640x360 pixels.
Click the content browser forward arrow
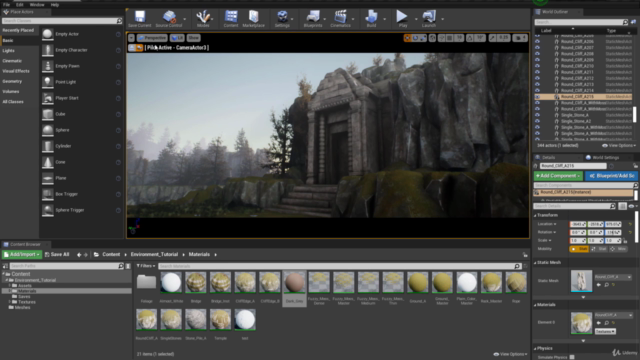tap(86, 255)
